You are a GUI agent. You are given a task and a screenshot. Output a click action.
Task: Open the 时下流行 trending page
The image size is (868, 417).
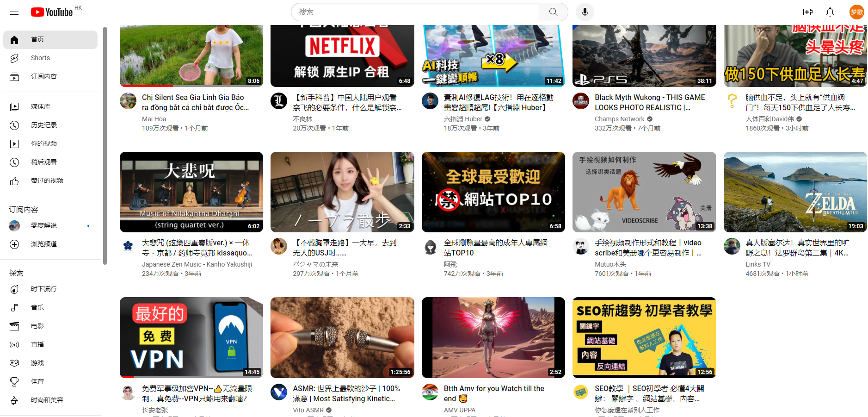click(43, 289)
